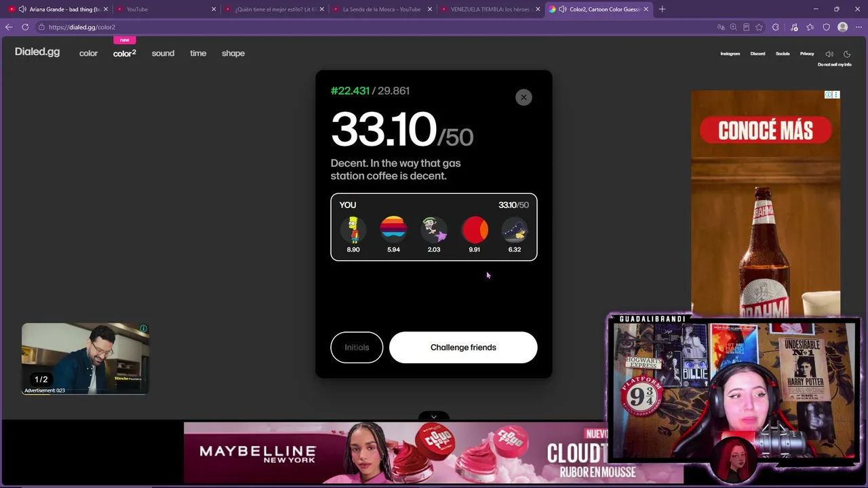Close the score results dialog
868x488 pixels.
pos(524,98)
